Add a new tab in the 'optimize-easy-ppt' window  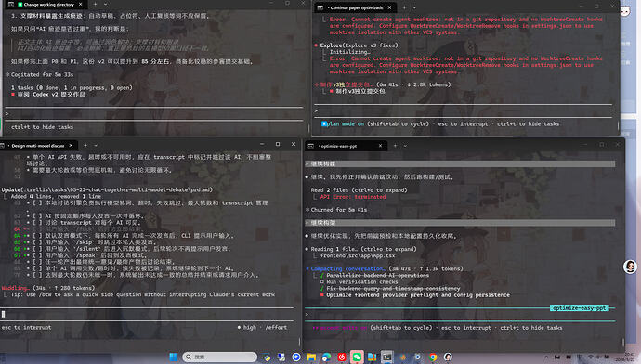(x=395, y=146)
